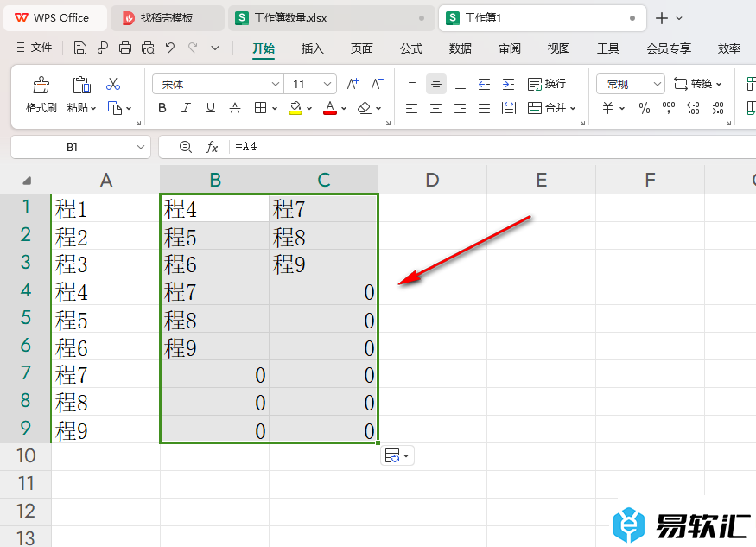Image resolution: width=756 pixels, height=547 pixels.
Task: Click the red font color button
Action: pyautogui.click(x=330, y=108)
